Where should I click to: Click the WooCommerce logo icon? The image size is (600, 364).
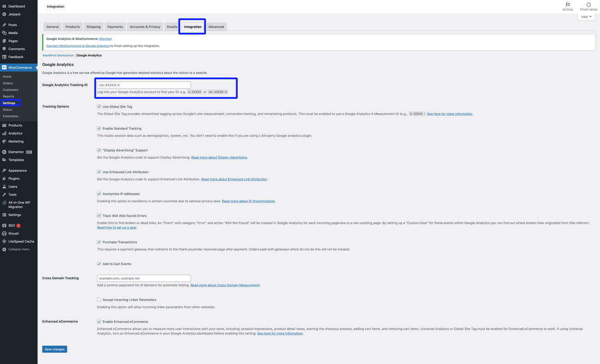point(4,67)
